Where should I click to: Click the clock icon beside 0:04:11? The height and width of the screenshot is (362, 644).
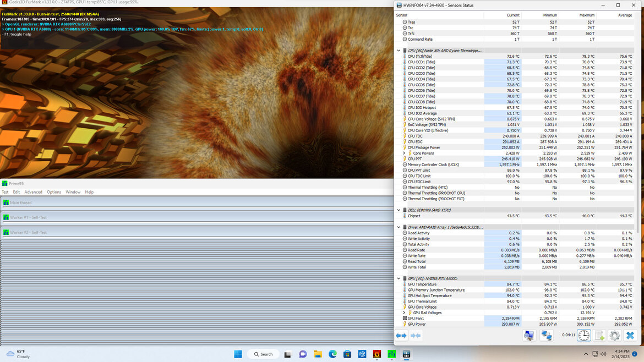pyautogui.click(x=583, y=336)
